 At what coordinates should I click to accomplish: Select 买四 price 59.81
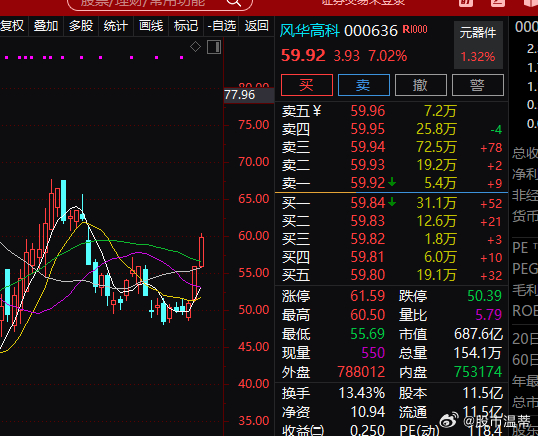pos(368,257)
